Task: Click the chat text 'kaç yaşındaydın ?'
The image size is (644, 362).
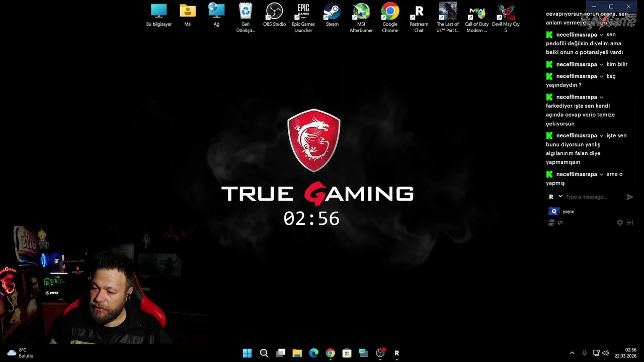Action: 581,81
